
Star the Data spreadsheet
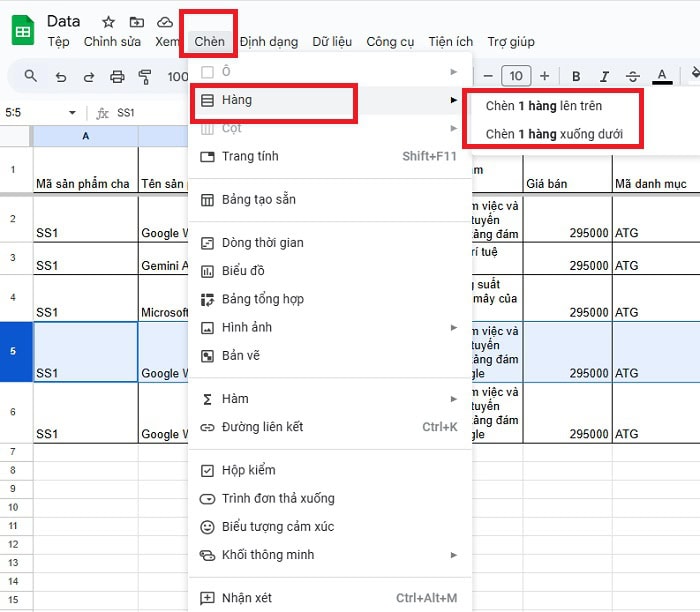108,22
